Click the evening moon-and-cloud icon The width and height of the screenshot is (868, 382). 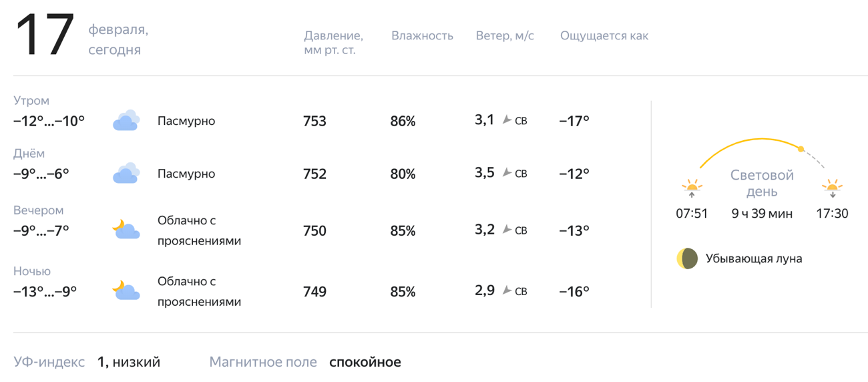(126, 230)
